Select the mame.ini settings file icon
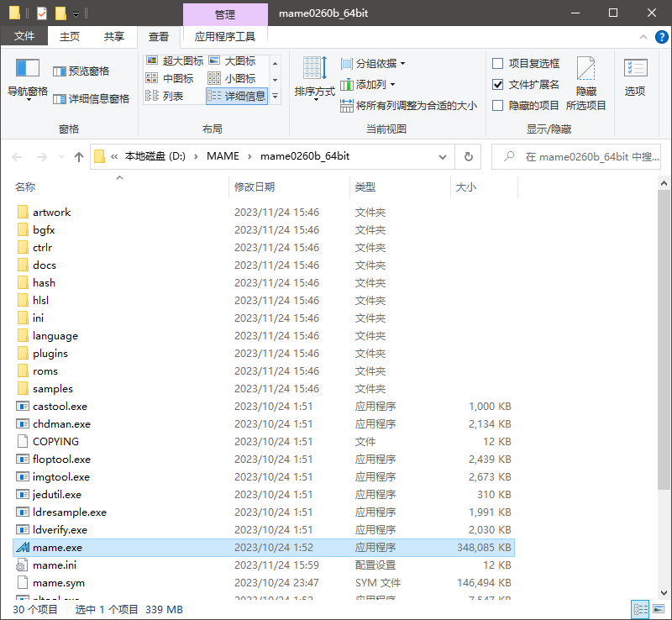 tap(22, 565)
